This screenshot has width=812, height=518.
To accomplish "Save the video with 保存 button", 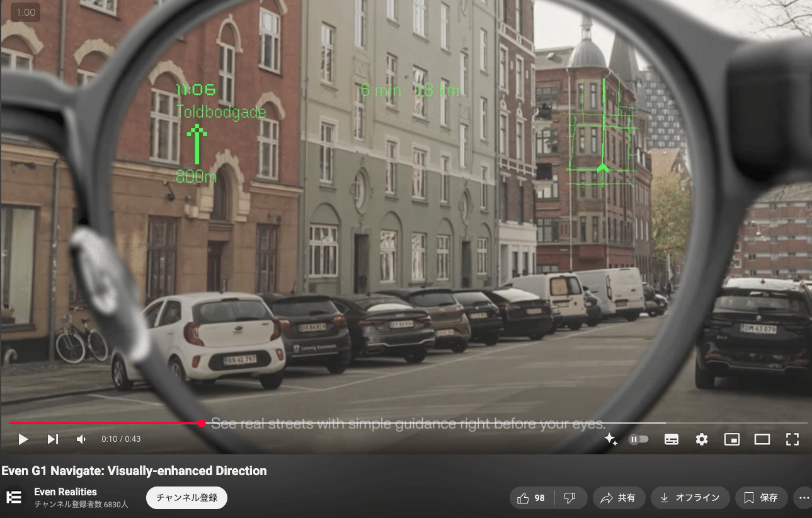I will [x=761, y=498].
